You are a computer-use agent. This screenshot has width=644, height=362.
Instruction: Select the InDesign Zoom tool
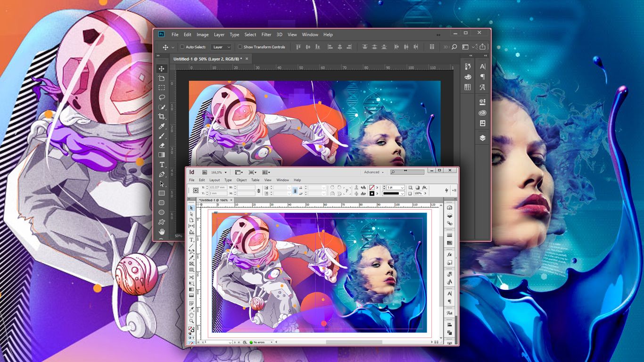[191, 321]
